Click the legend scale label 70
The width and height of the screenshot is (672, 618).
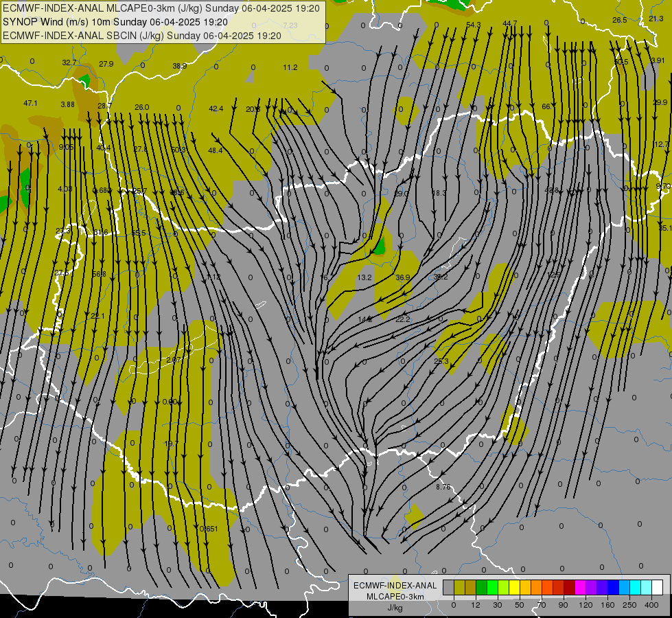pos(542,605)
